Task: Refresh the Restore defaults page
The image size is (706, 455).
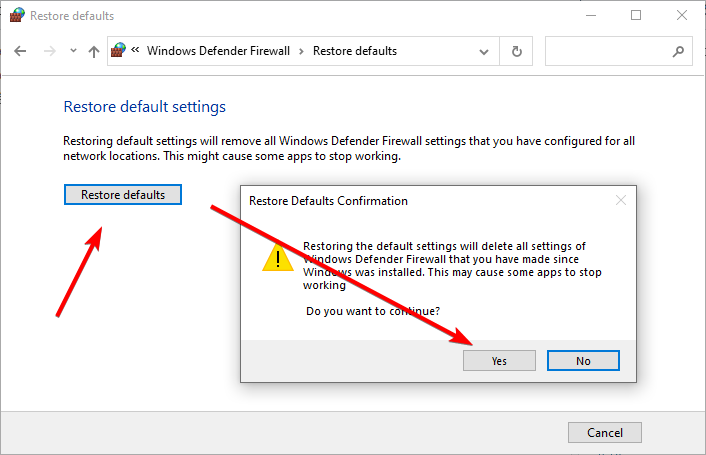Action: (516, 51)
